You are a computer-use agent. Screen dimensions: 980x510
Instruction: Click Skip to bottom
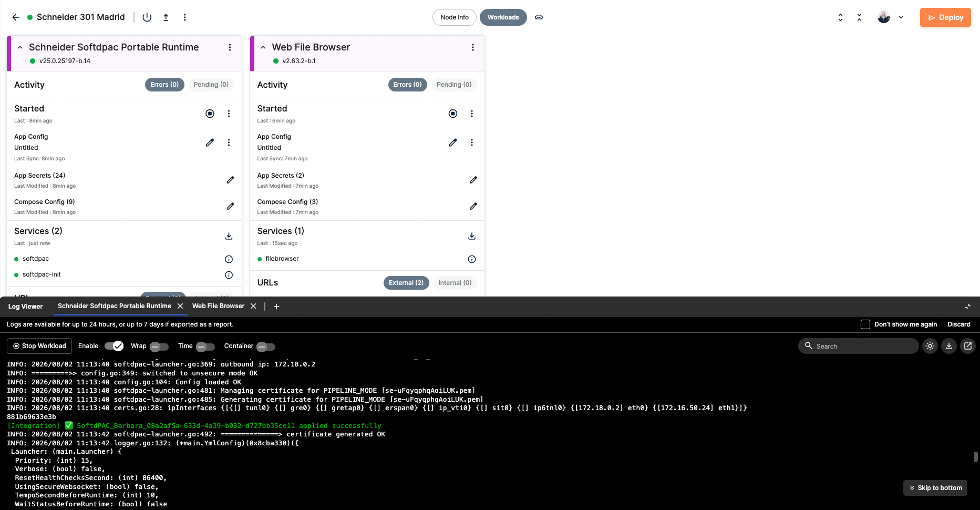pyautogui.click(x=935, y=488)
